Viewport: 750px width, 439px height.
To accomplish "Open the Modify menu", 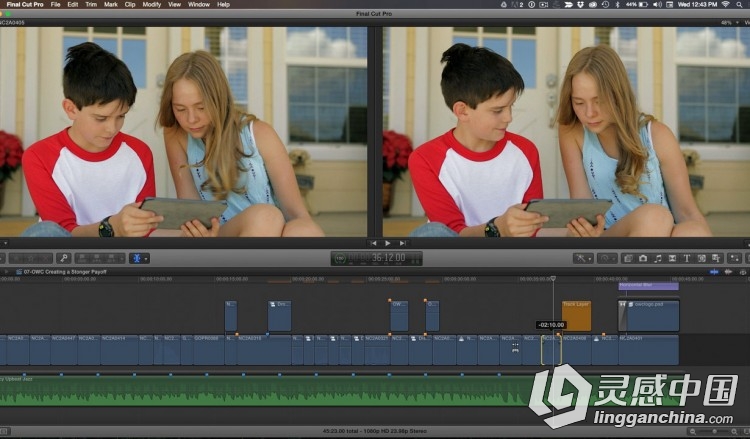I will [152, 4].
